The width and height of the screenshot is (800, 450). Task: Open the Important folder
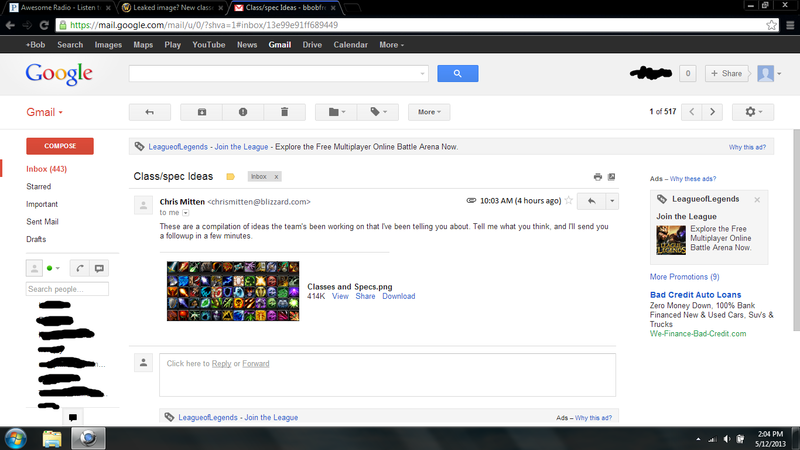pos(42,204)
